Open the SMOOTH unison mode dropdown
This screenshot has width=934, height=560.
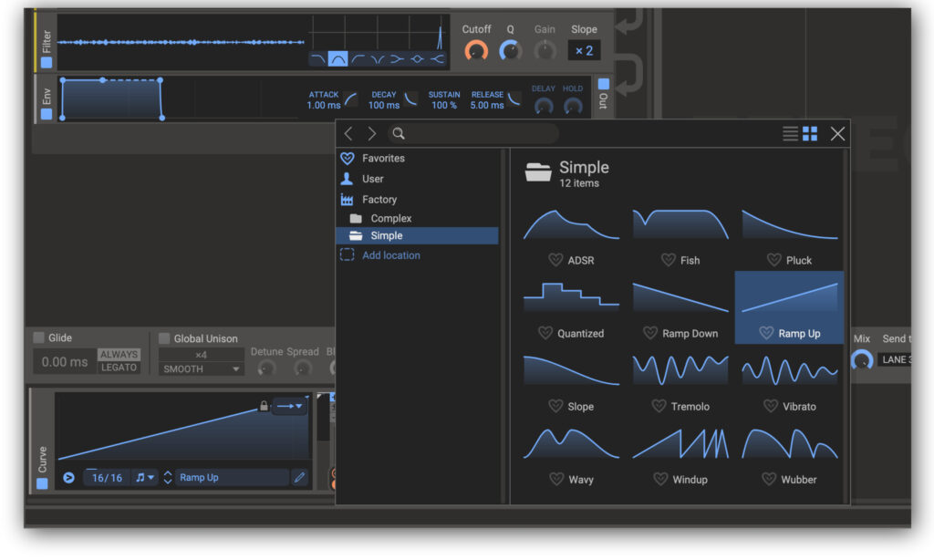(202, 369)
